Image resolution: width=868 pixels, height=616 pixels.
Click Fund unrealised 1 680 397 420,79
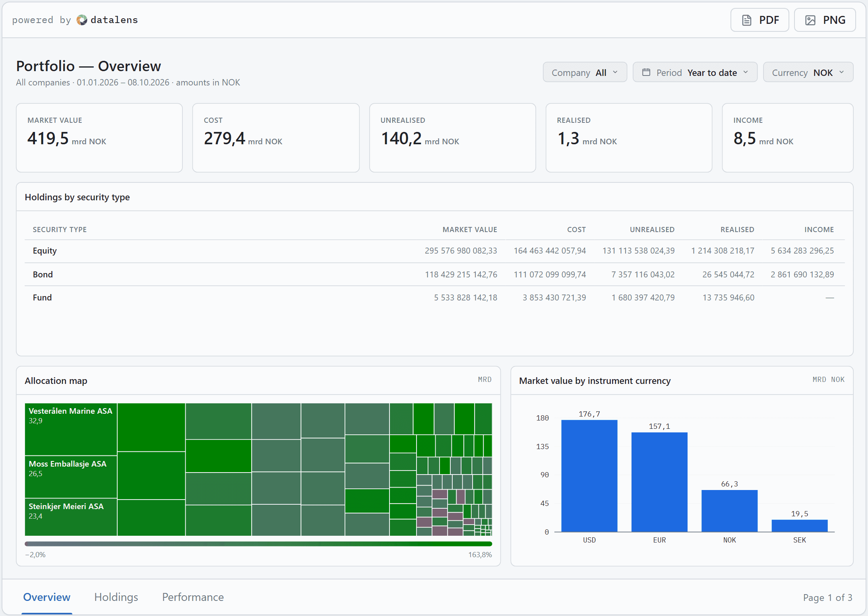(x=643, y=297)
